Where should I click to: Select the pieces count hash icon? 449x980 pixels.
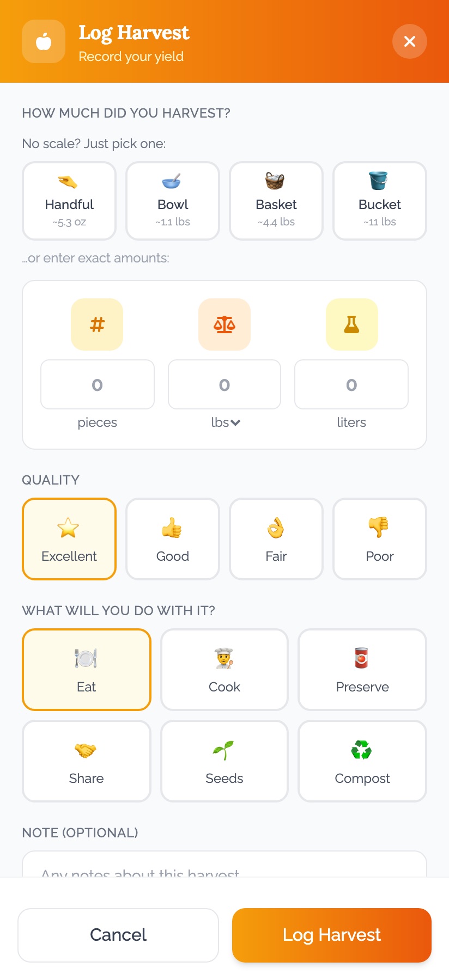click(x=97, y=324)
